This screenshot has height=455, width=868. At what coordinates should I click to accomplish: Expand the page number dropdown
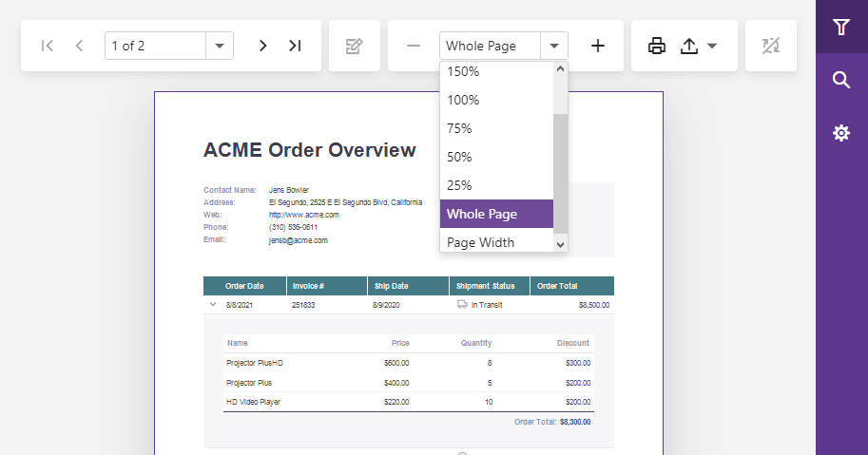pos(220,46)
